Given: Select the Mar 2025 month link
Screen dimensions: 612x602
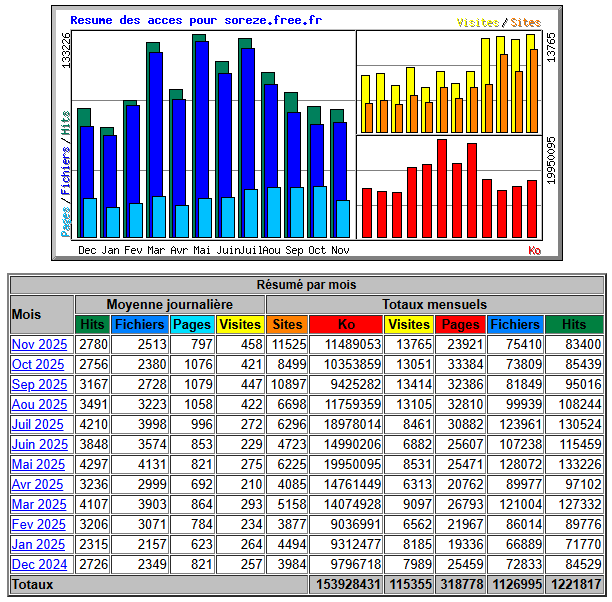Looking at the screenshot, I should [x=38, y=505].
